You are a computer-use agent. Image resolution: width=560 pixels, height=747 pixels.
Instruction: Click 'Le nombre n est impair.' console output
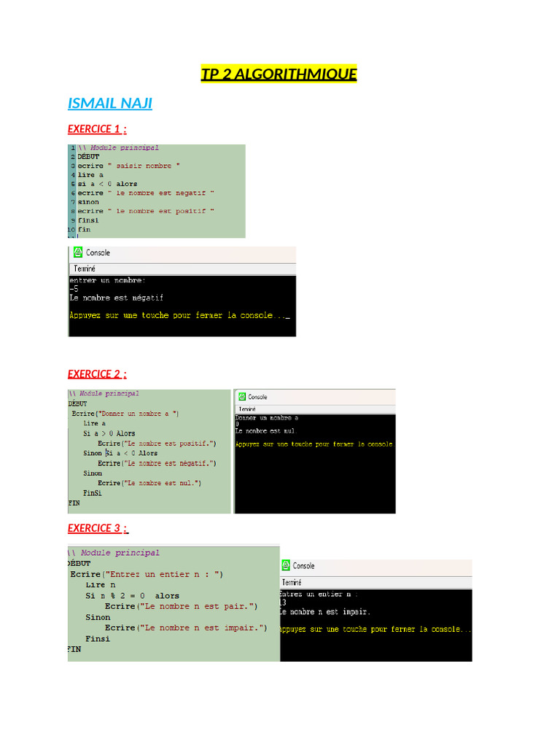point(324,612)
